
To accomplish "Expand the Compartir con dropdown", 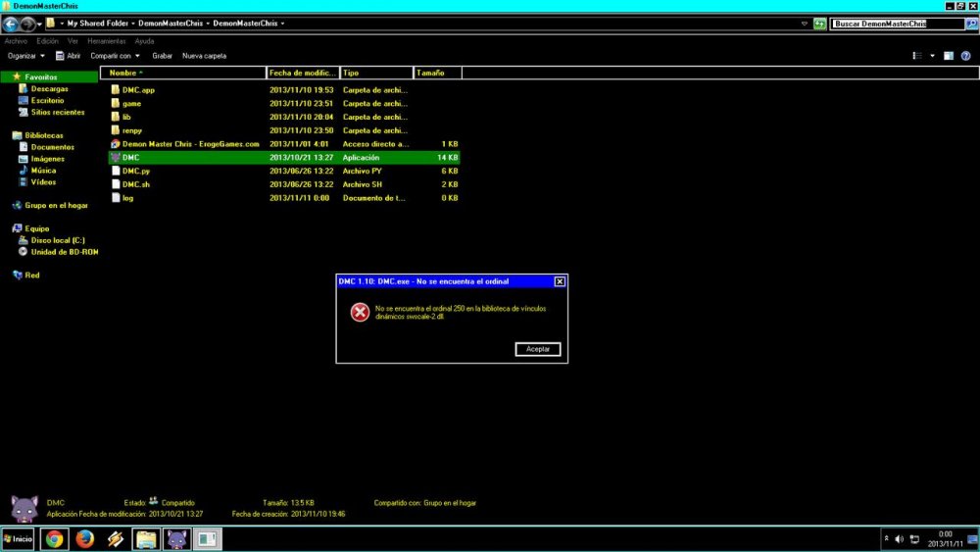I will click(x=115, y=56).
